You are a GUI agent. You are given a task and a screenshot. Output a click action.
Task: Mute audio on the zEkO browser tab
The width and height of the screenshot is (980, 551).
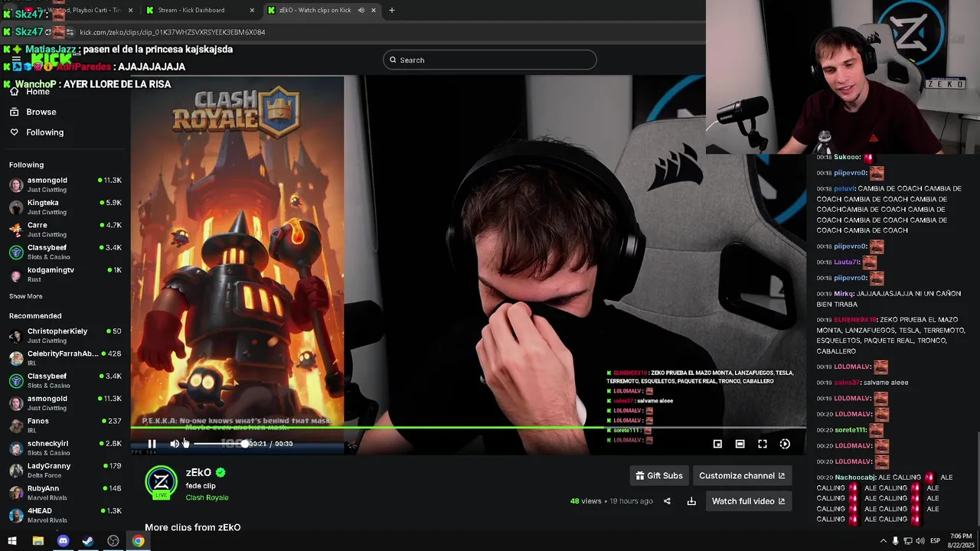coord(361,10)
